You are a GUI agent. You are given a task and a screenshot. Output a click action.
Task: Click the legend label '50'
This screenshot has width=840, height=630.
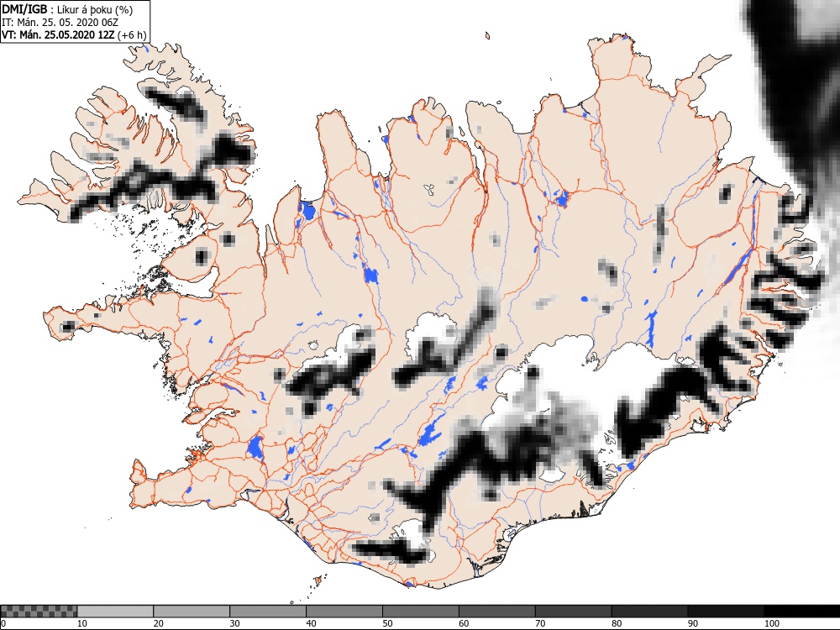click(387, 623)
